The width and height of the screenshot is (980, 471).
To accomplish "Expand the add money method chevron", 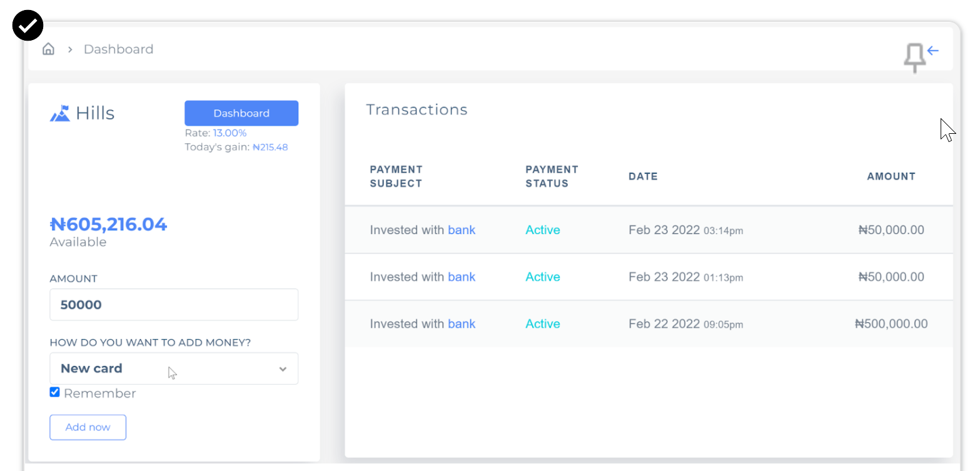I will click(x=283, y=369).
